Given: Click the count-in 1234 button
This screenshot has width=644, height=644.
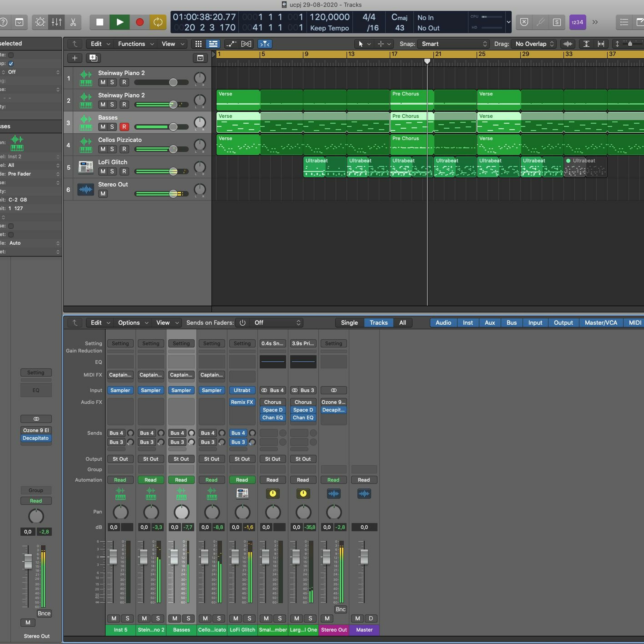Looking at the screenshot, I should coord(577,22).
